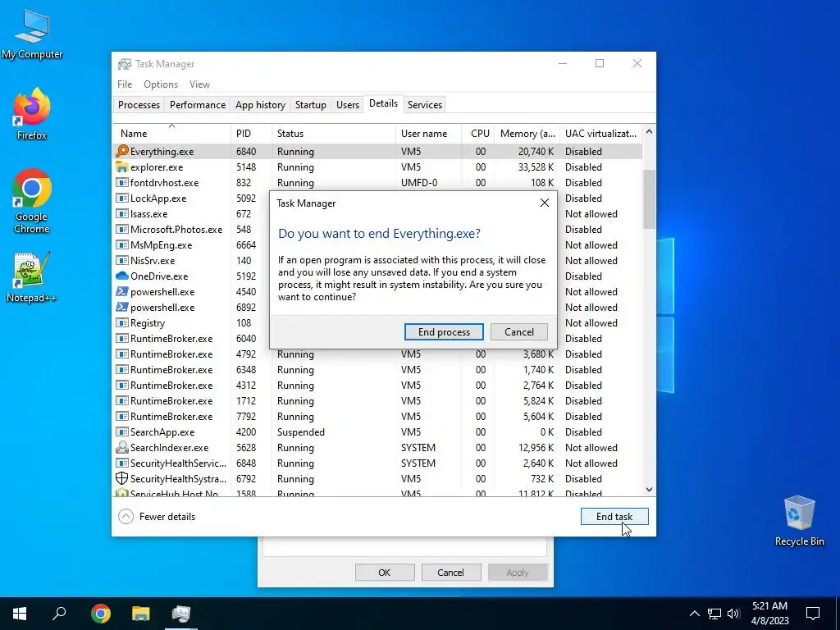Select the Notepad++ desktop shortcut
840x630 pixels.
(x=32, y=277)
